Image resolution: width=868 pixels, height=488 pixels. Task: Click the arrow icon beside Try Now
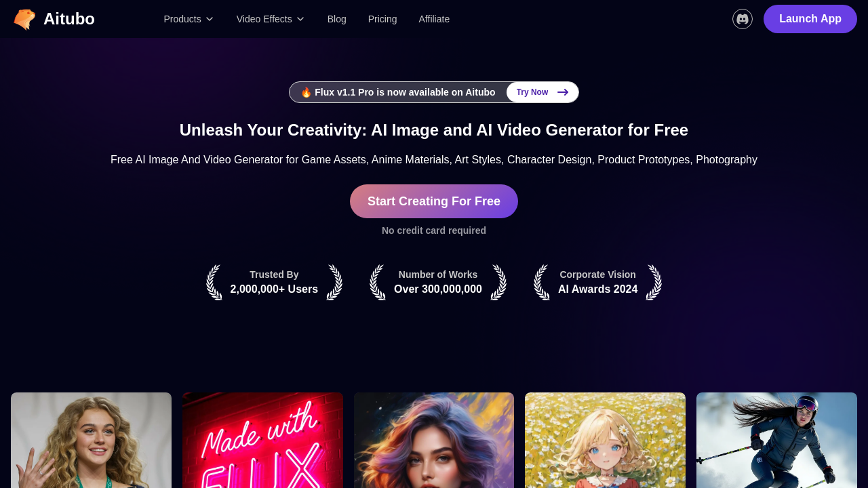click(563, 92)
